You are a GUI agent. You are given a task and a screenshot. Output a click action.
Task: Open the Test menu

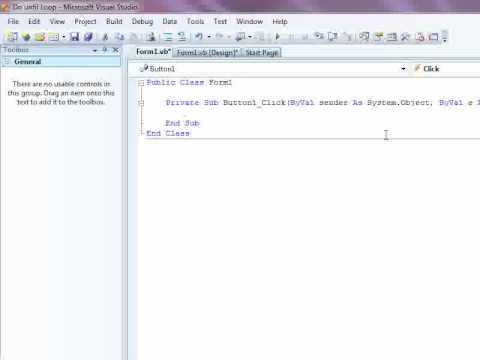pyautogui.click(x=220, y=21)
